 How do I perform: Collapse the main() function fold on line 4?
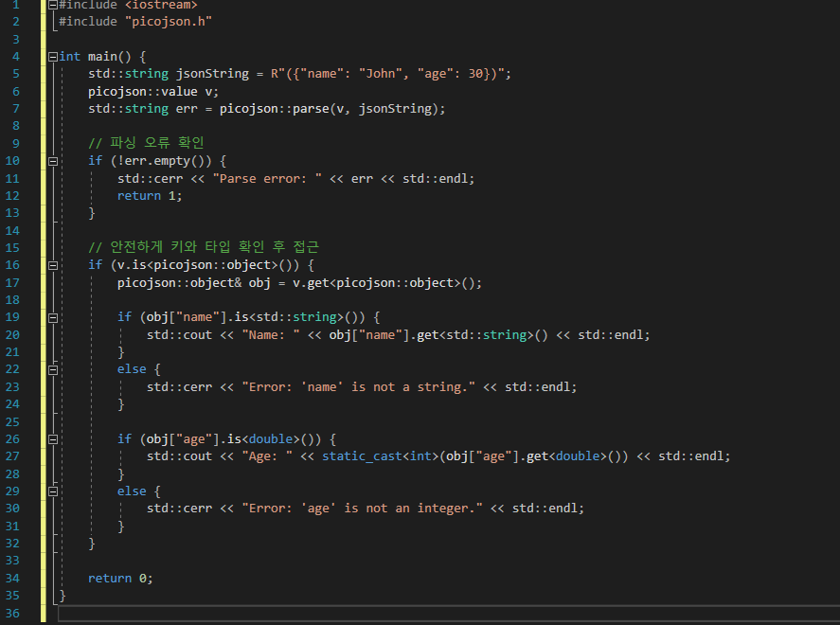(x=52, y=57)
